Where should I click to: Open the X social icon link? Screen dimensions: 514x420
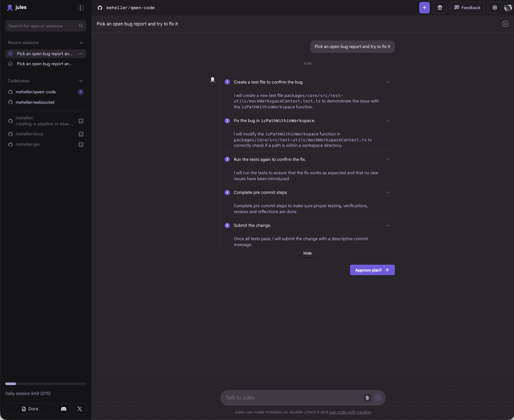[x=80, y=409]
